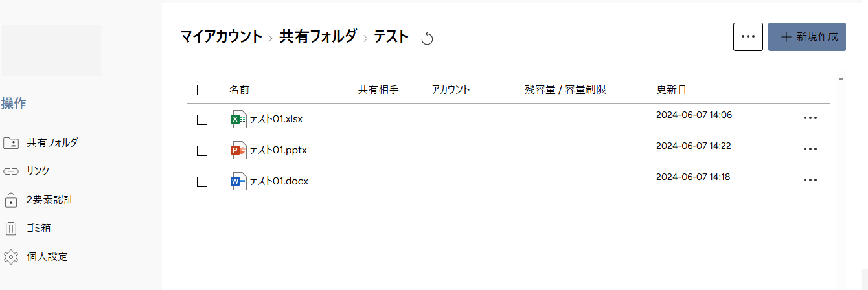
Task: Sort by the 更新日 column header
Action: (x=671, y=89)
